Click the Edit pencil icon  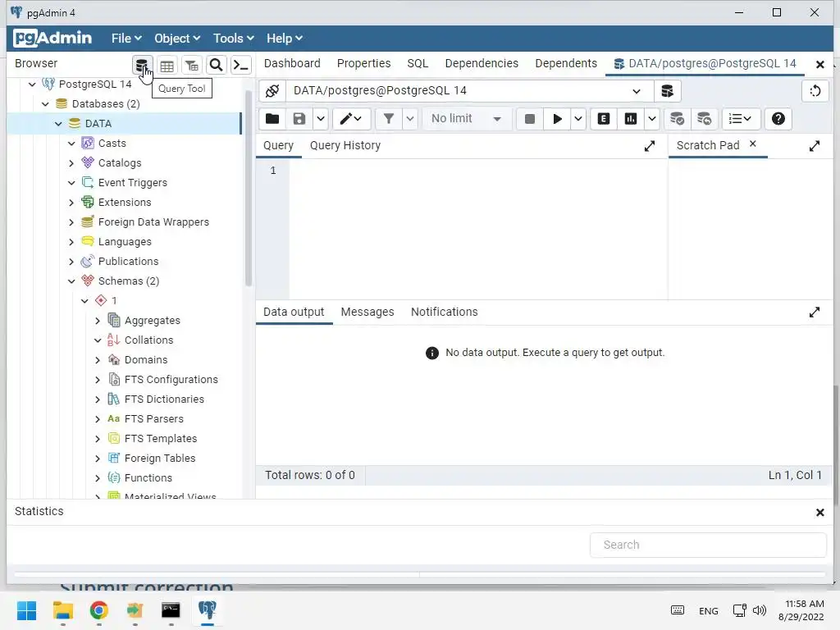coord(351,119)
